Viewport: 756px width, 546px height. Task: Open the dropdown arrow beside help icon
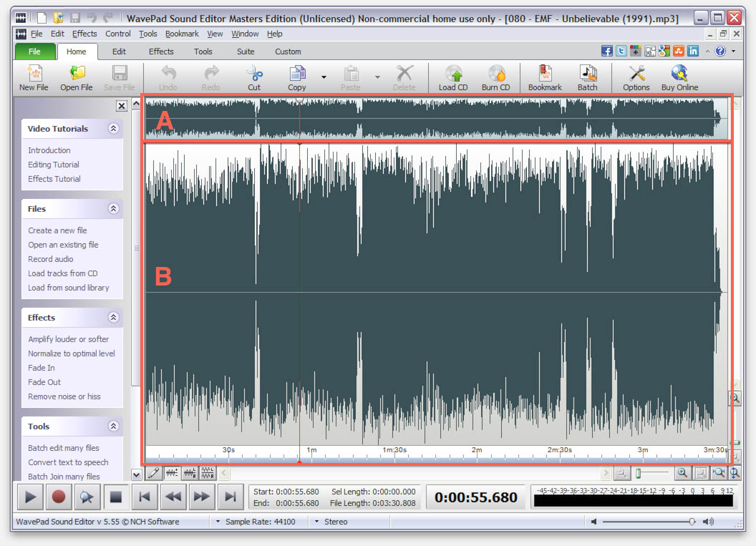pos(734,51)
